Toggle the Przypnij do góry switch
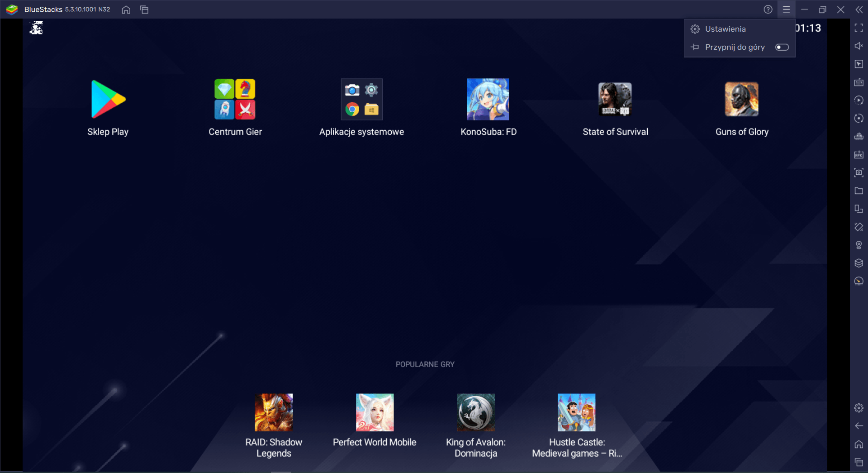 pyautogui.click(x=782, y=47)
